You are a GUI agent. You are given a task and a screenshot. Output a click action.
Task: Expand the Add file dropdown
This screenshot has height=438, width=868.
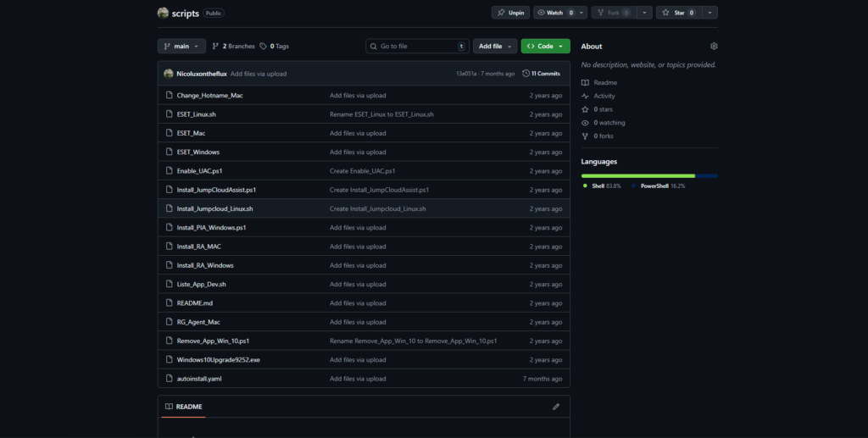tap(495, 47)
